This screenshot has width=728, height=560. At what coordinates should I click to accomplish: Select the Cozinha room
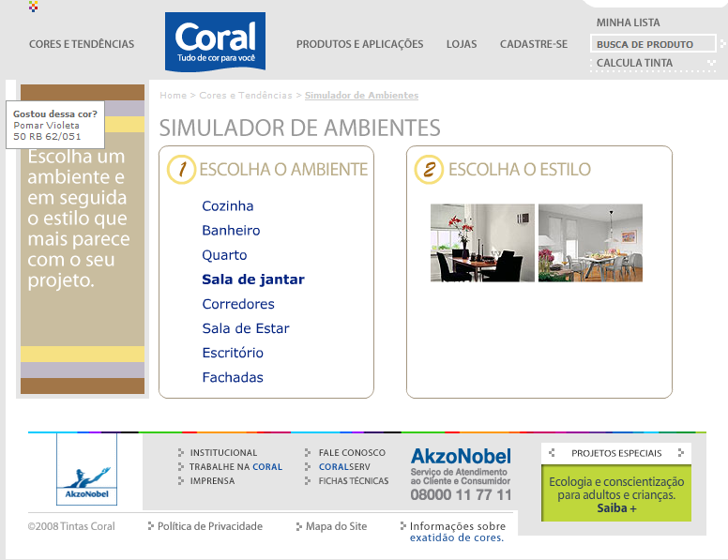coord(228,205)
